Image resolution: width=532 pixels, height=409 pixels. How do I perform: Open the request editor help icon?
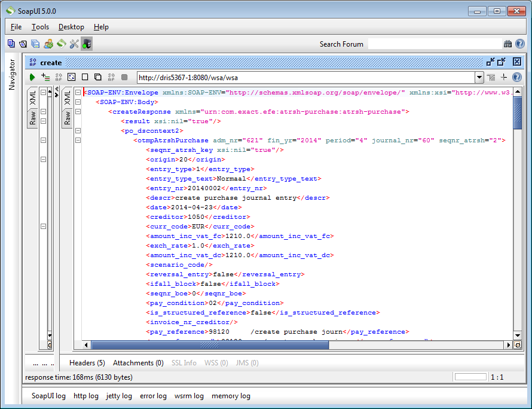tap(516, 77)
